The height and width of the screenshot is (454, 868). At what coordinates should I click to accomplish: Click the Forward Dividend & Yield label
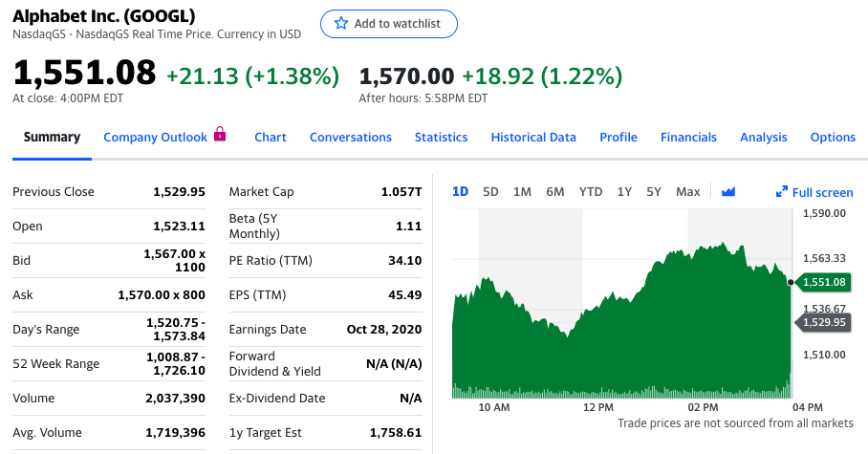tap(275, 364)
